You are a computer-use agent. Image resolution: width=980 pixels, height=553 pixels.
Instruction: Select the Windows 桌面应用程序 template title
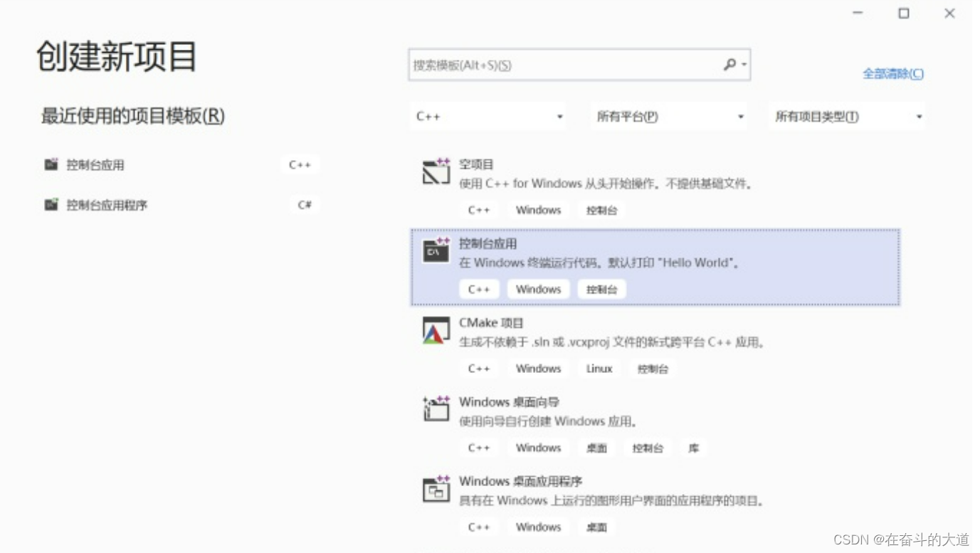[x=520, y=481]
